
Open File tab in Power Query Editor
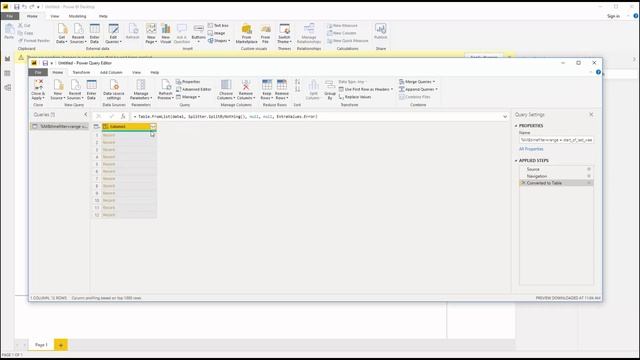(38, 72)
